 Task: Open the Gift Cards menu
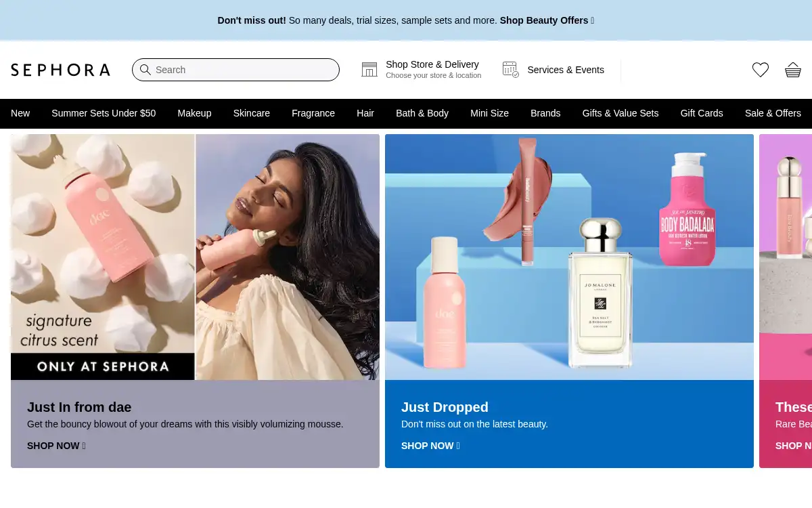(702, 113)
